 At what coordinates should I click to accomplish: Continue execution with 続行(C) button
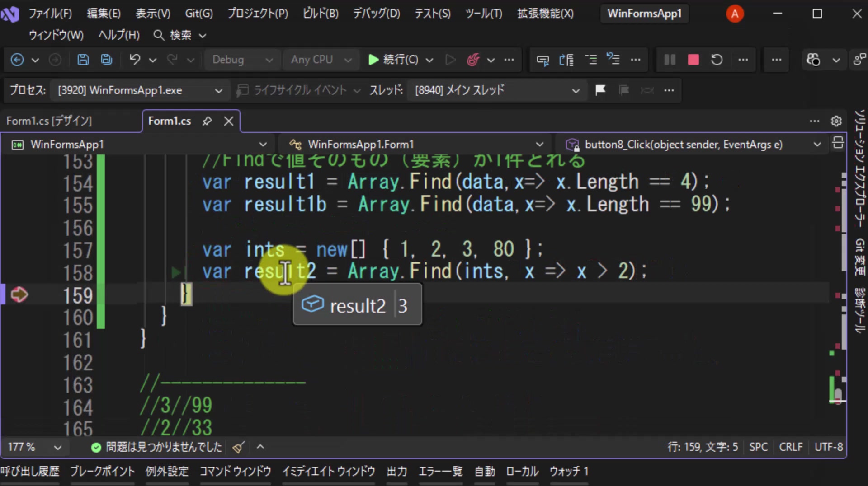point(393,60)
